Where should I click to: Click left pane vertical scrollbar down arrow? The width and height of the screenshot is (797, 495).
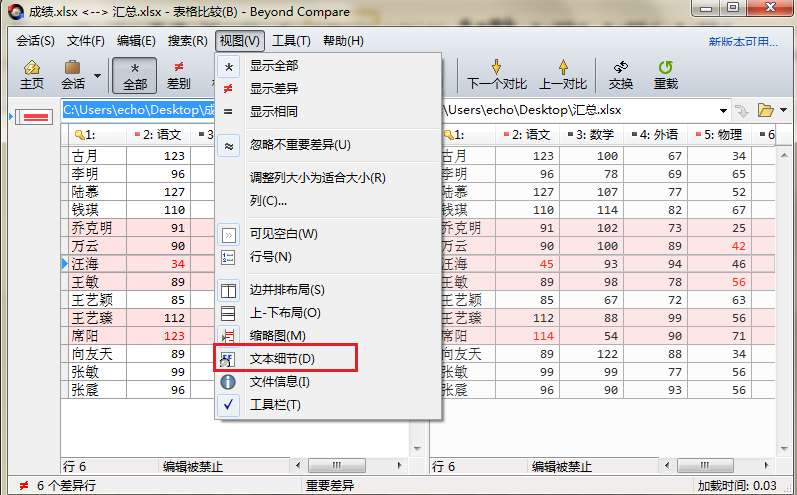coord(417,448)
